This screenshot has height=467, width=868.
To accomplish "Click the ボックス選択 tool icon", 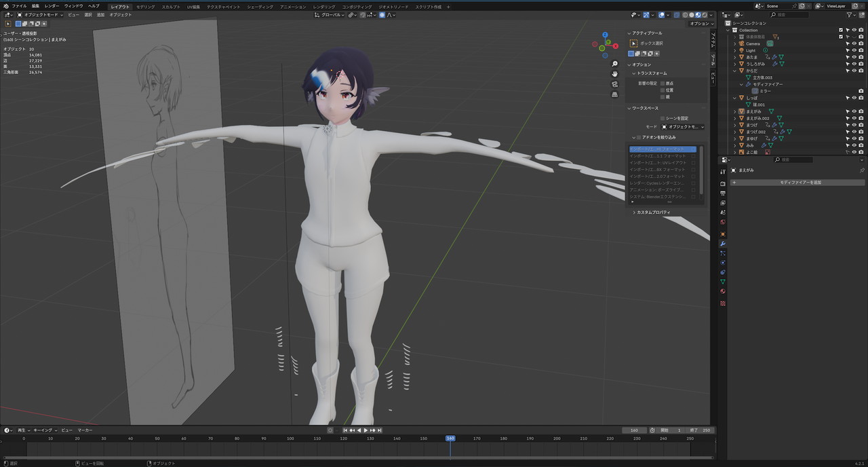I will click(633, 43).
